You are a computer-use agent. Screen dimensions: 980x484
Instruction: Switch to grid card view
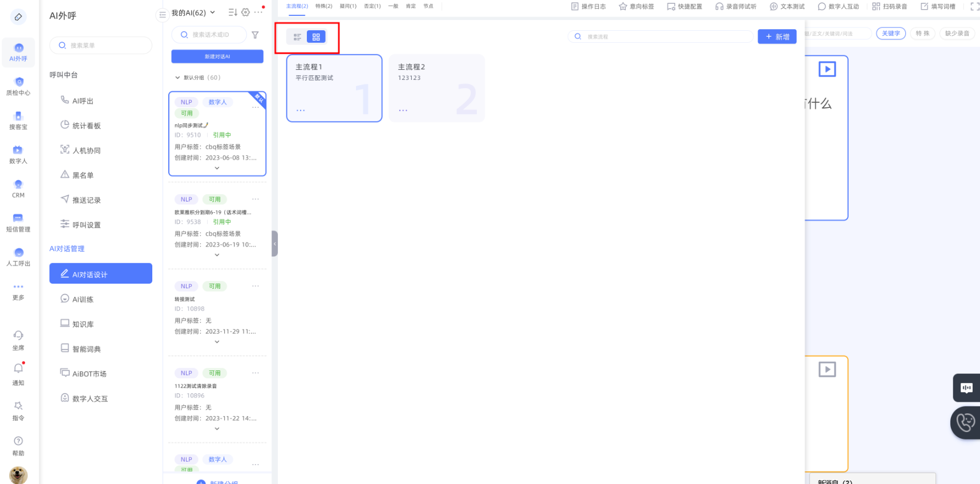click(x=316, y=37)
